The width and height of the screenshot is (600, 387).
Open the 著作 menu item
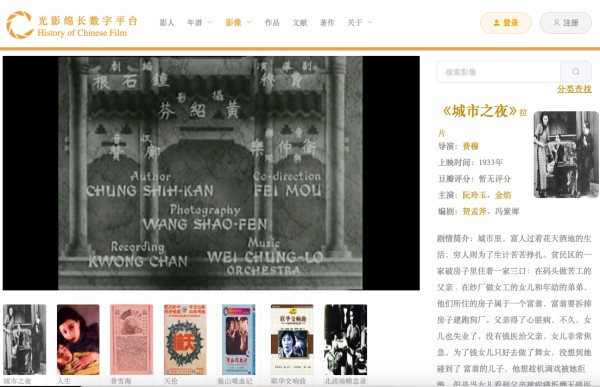tap(327, 23)
